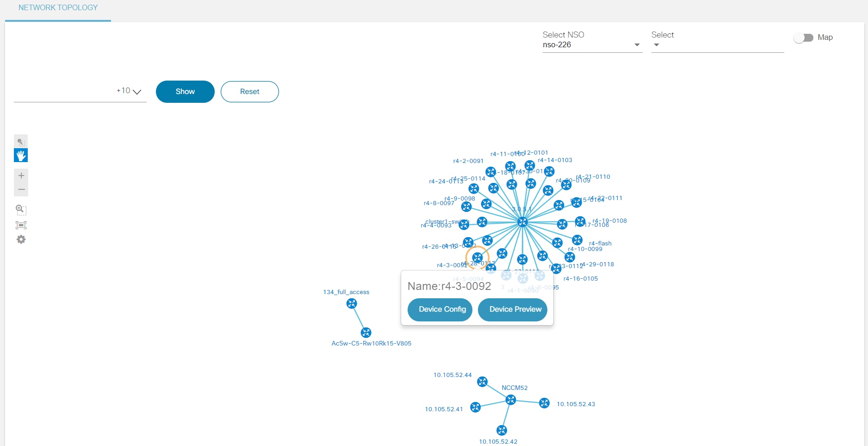
Task: Click the r4-4-0093 node label
Action: pos(436,226)
